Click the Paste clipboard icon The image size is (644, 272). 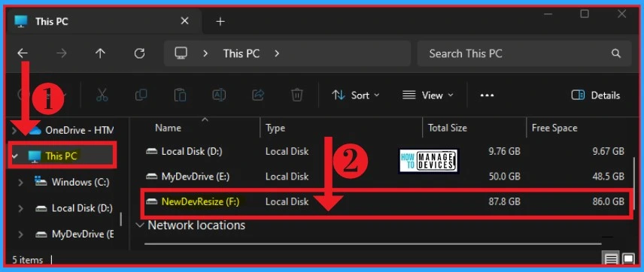pyautogui.click(x=180, y=95)
